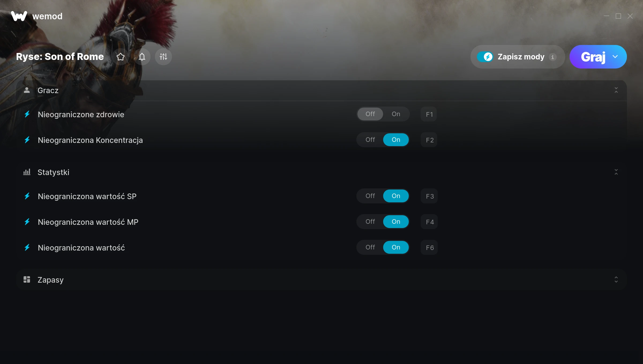Click the Graj play button

[593, 57]
